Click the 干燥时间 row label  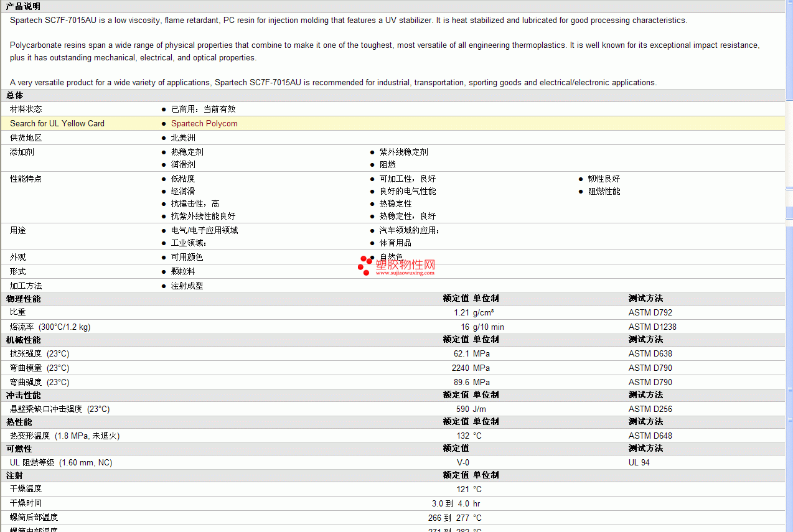tap(26, 503)
